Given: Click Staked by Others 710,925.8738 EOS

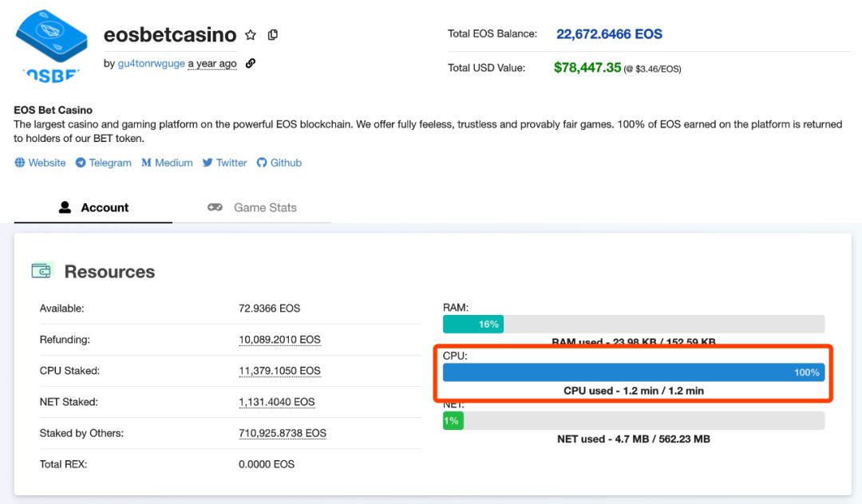Looking at the screenshot, I should tap(283, 433).
